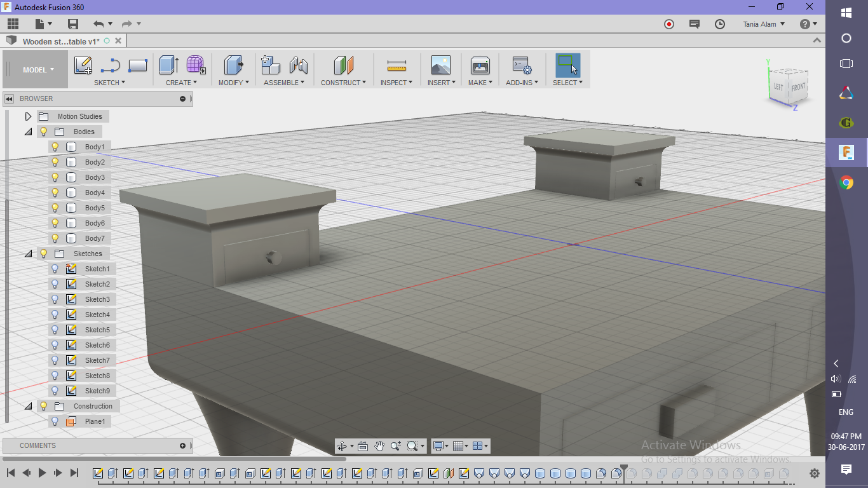Click the Look At camera icon
Image resolution: width=868 pixels, height=488 pixels.
click(363, 446)
